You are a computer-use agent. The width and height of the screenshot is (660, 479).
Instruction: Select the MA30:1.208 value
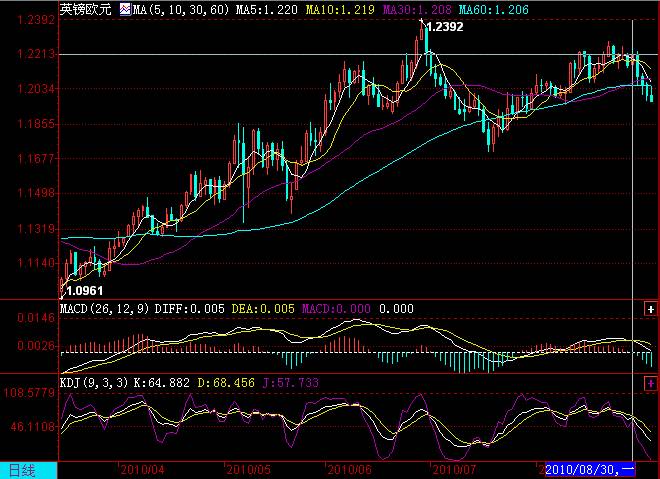[417, 10]
